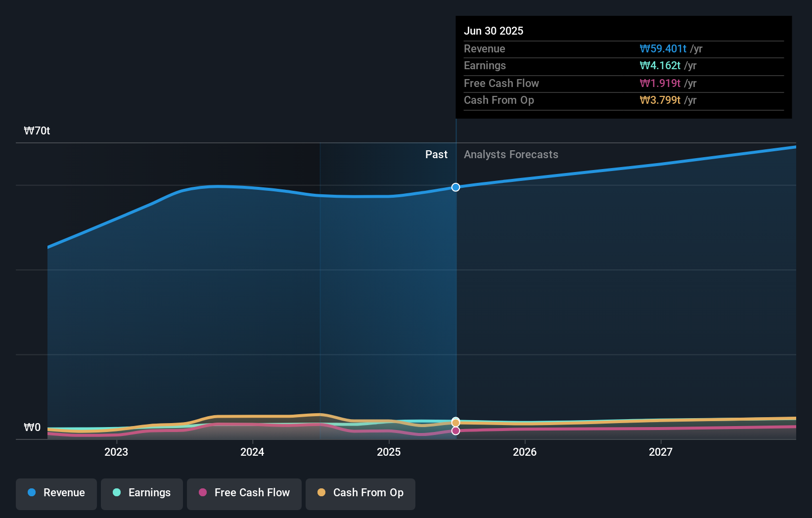Select the pink Free Cash Flow chart marker
812x518 pixels.
coord(455,431)
